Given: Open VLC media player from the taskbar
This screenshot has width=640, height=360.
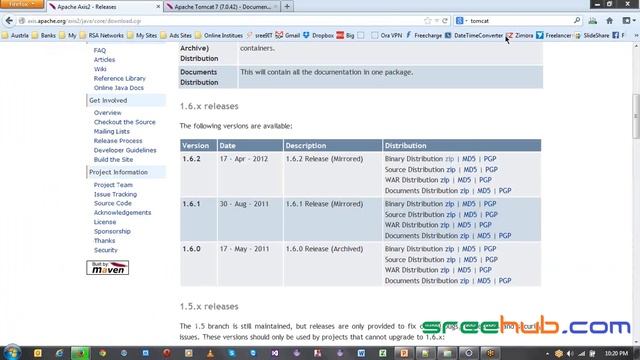Looking at the screenshot, I should [x=210, y=353].
